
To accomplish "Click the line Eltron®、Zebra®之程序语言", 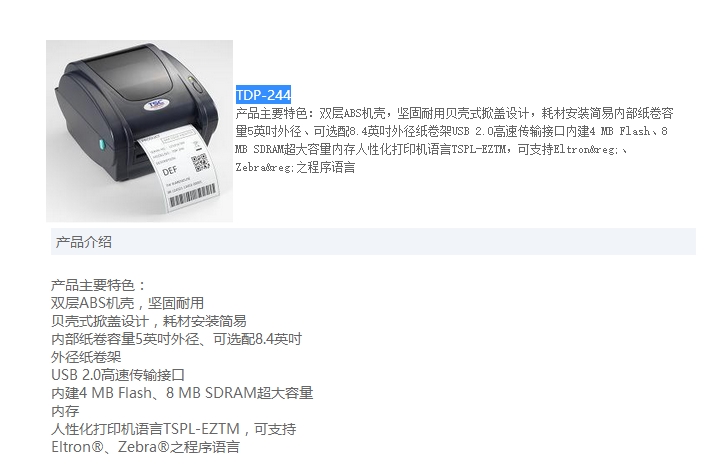I will point(145,447).
